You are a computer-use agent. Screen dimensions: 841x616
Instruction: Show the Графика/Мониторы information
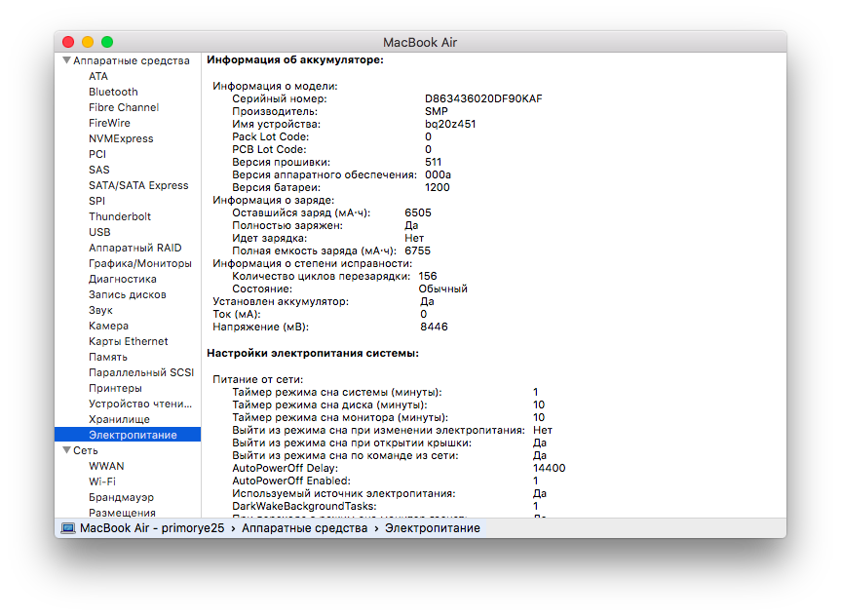click(139, 263)
